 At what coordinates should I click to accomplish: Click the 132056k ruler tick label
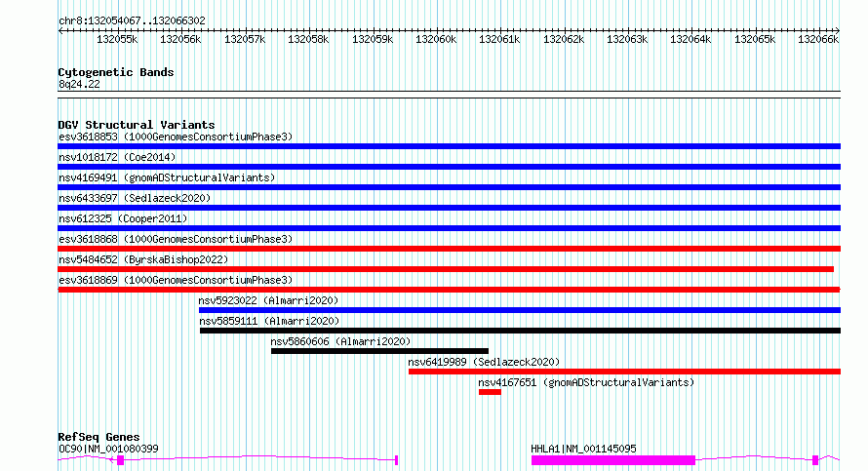pos(181,39)
